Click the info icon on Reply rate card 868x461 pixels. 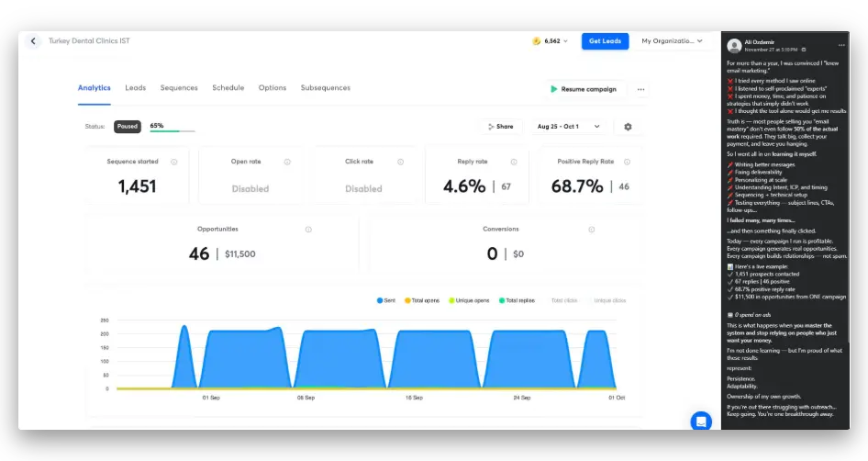514,162
